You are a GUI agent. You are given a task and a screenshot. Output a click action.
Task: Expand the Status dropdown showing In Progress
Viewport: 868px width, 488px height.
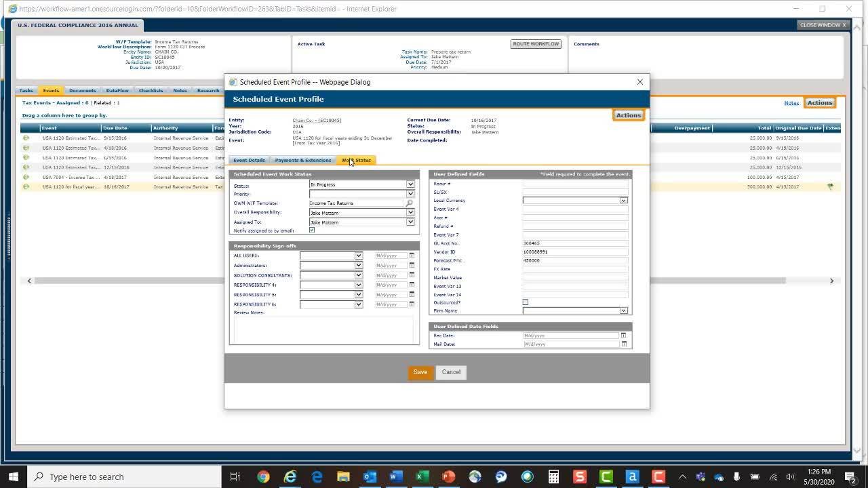[410, 184]
